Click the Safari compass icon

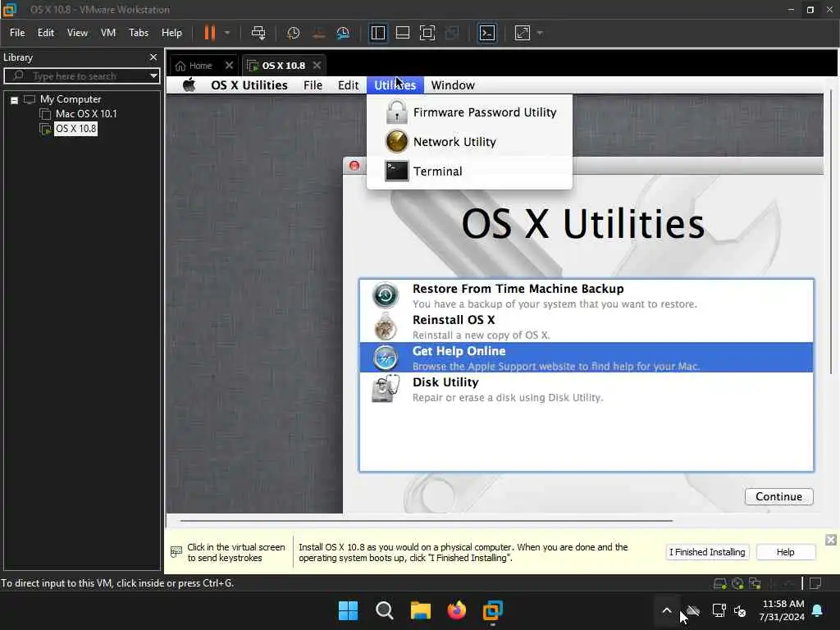coord(386,358)
